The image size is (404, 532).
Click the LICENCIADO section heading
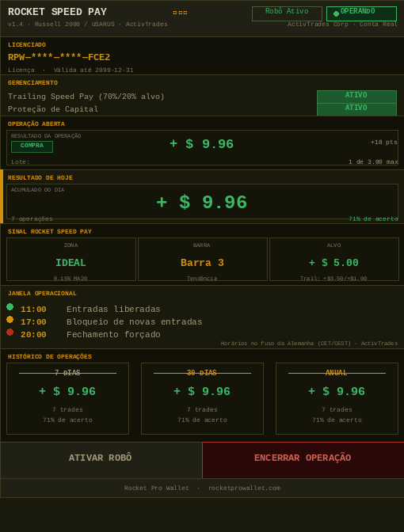click(x=27, y=45)
